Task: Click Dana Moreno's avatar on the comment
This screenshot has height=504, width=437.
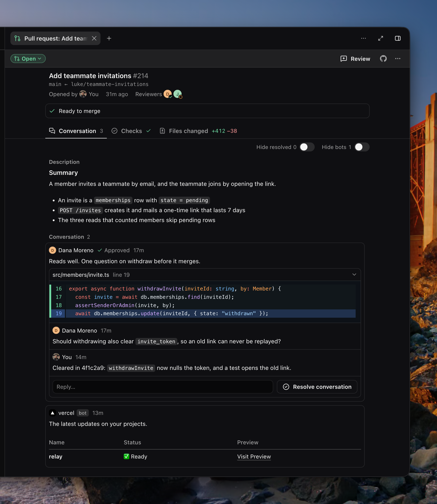Action: (x=56, y=330)
